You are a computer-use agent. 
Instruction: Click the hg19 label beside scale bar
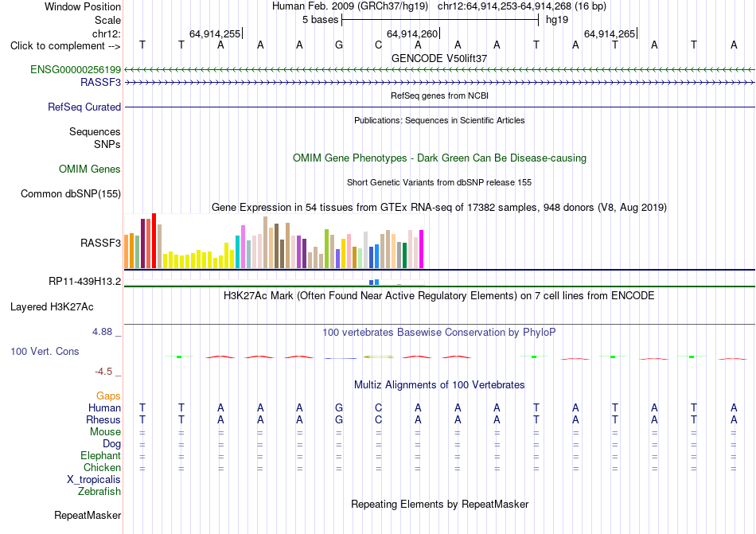pos(557,20)
